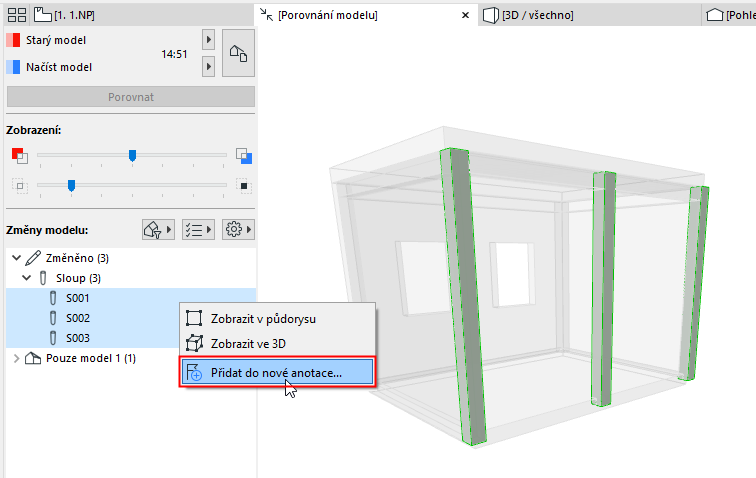Image resolution: width=756 pixels, height=478 pixels.
Task: Select the rightmost highlighted column in 3D view
Action: click(694, 283)
